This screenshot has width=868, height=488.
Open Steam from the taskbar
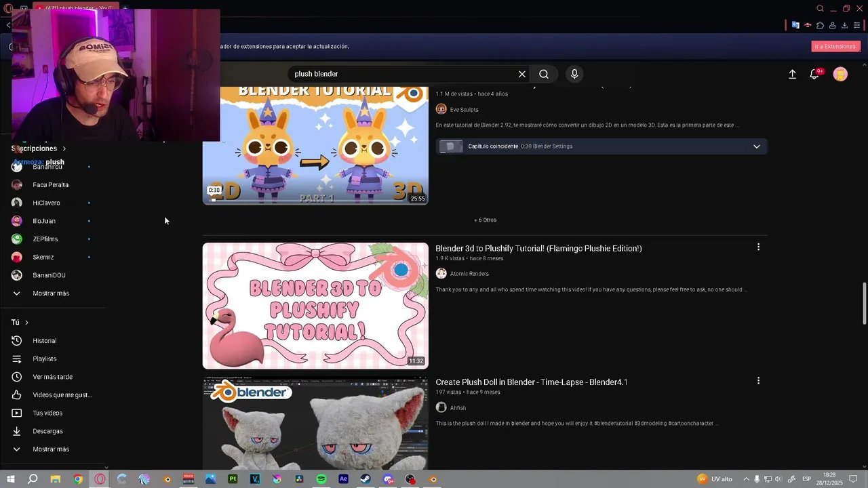coord(366,479)
